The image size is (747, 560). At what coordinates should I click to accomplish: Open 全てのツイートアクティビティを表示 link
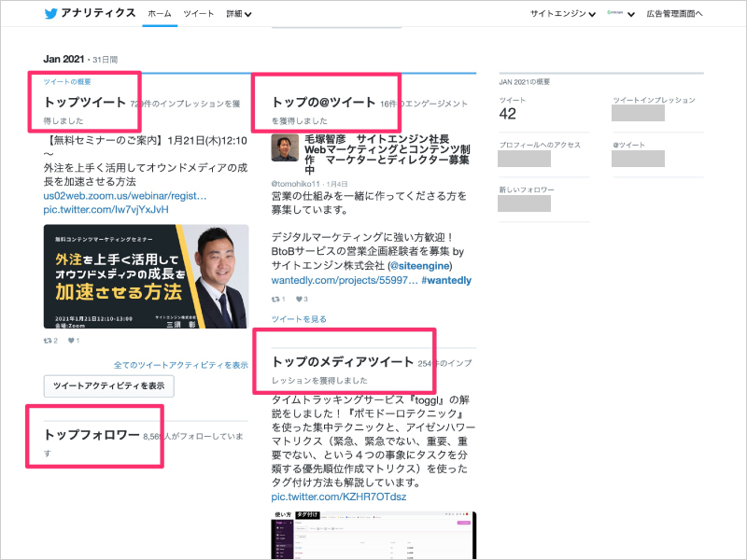180,365
